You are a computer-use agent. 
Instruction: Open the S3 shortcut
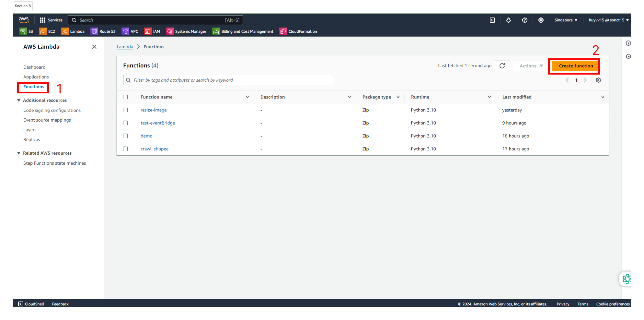click(27, 31)
